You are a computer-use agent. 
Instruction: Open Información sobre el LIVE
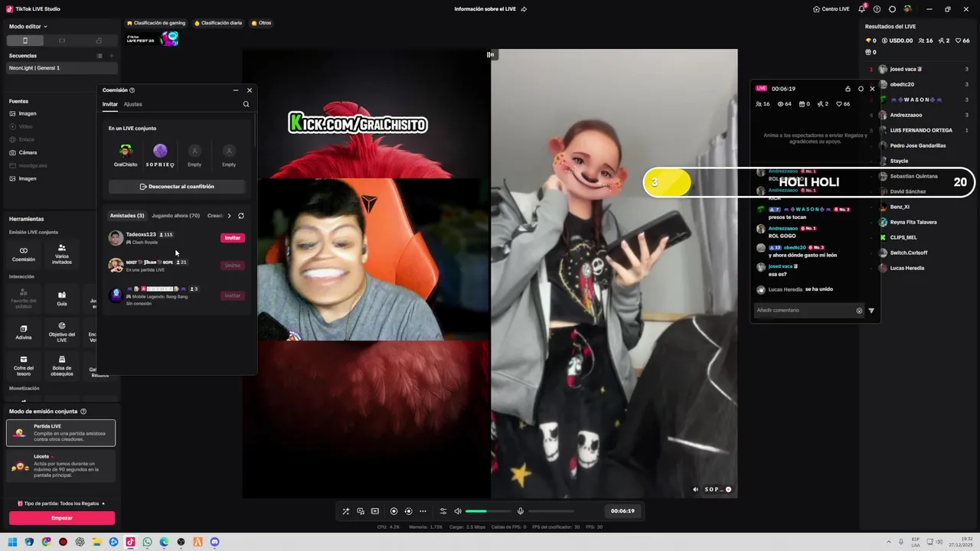click(490, 9)
